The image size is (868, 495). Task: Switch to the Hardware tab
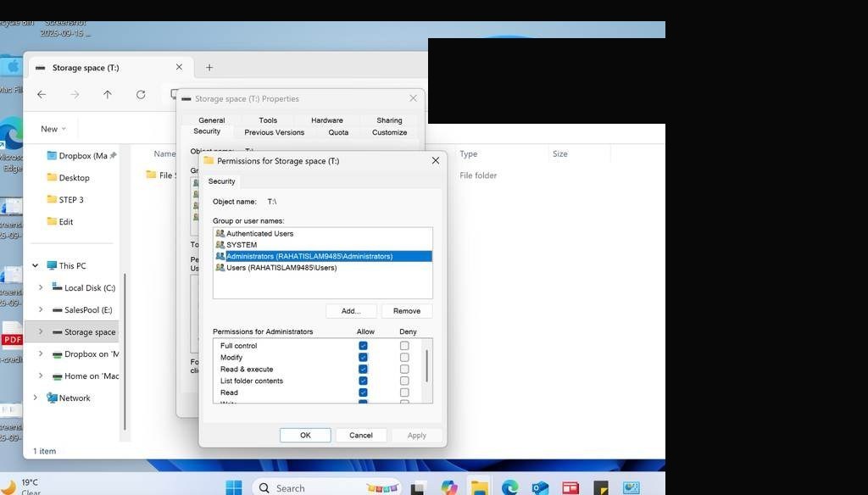pyautogui.click(x=327, y=120)
